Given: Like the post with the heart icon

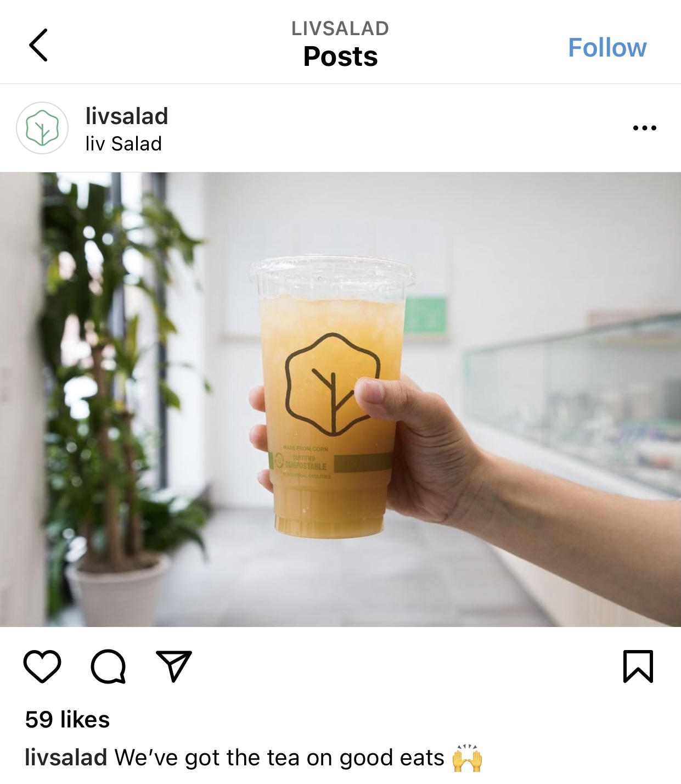Looking at the screenshot, I should point(42,667).
